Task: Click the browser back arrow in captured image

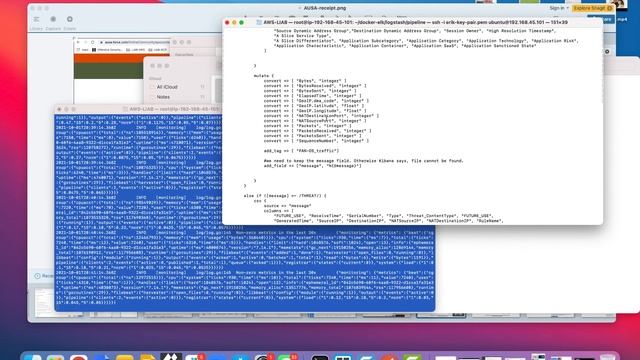Action: [78, 42]
